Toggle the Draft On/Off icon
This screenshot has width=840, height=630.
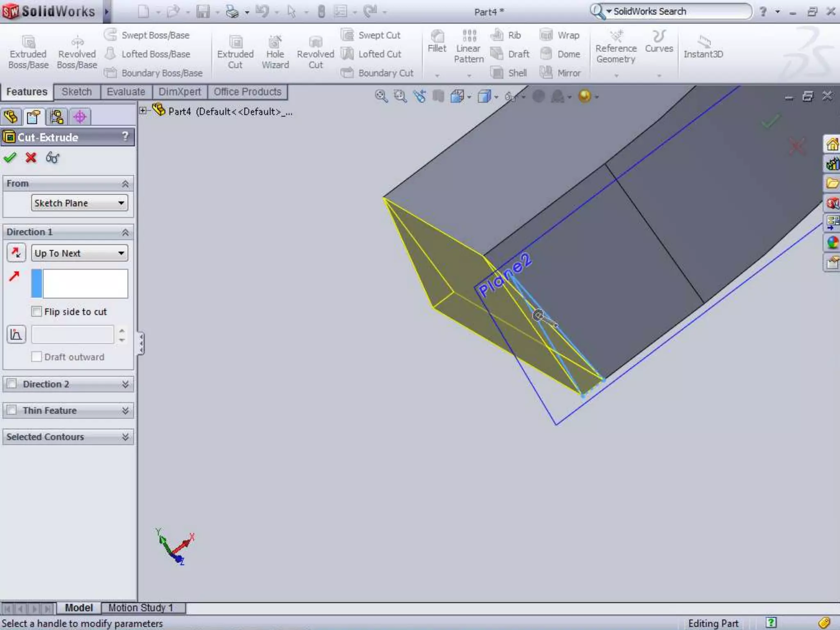pyautogui.click(x=16, y=334)
